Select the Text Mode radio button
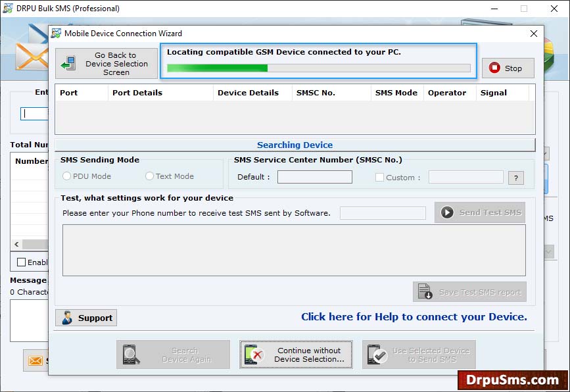570x392 pixels. (149, 176)
